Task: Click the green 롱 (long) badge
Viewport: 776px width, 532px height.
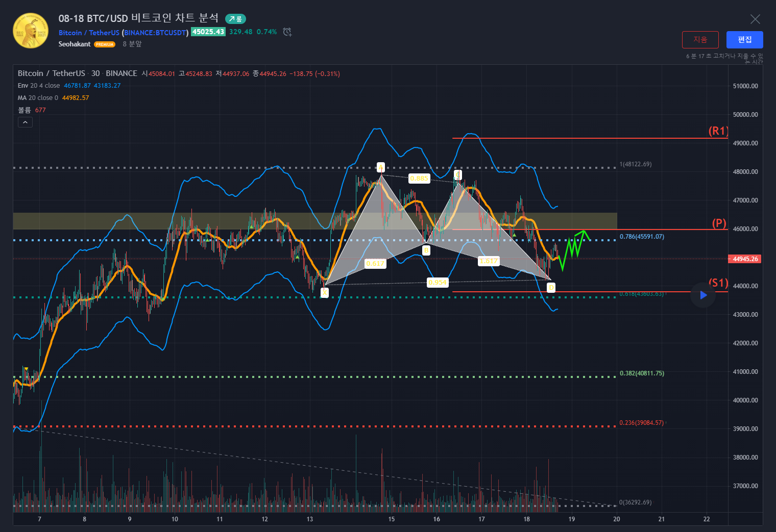Action: [236, 19]
